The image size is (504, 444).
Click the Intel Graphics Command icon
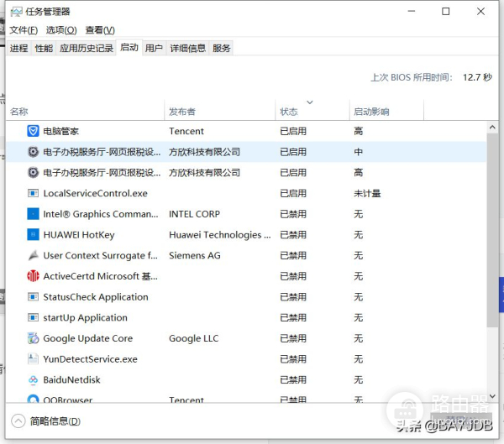(33, 214)
